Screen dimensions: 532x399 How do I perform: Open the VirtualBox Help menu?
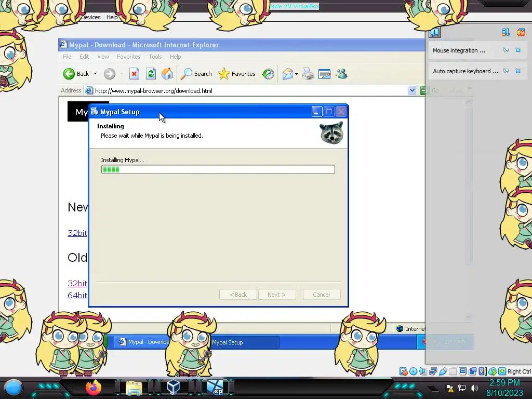(112, 17)
